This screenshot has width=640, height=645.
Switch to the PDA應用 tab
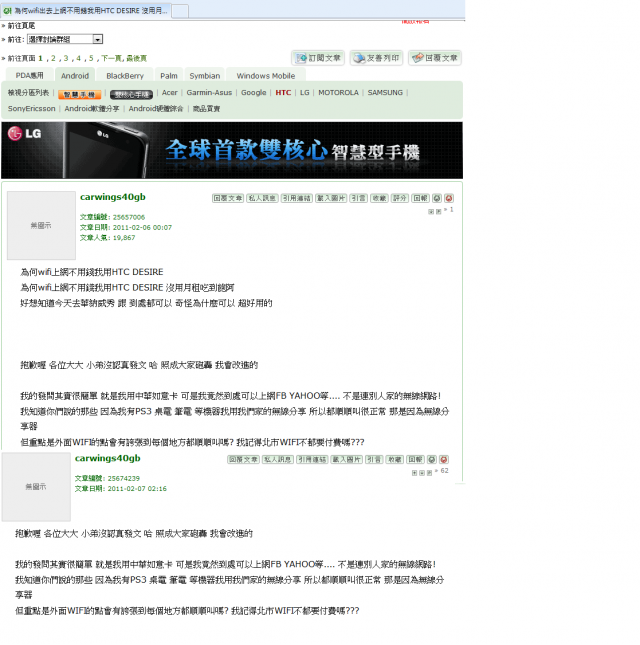(x=30, y=76)
